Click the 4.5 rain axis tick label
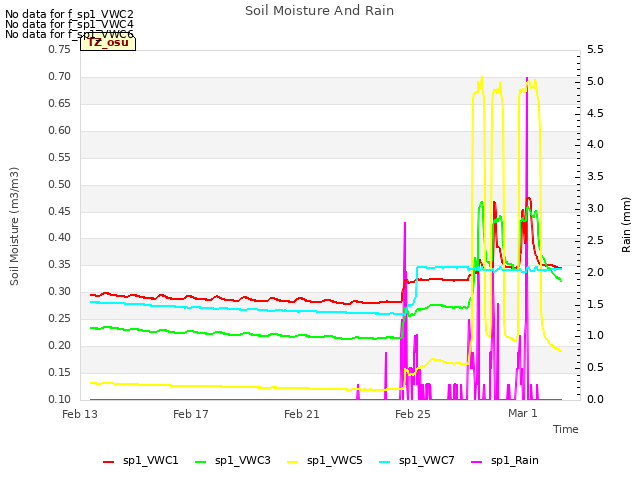Image resolution: width=640 pixels, height=480 pixels. click(596, 113)
